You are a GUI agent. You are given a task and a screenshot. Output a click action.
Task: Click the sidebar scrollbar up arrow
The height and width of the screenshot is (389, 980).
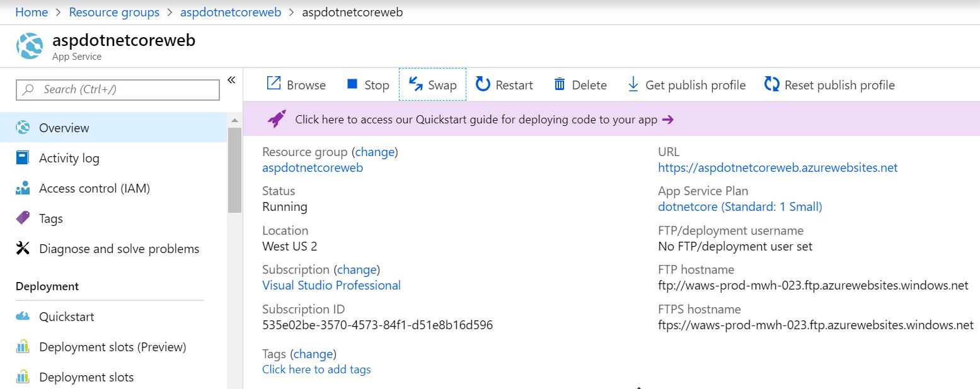coord(234,120)
